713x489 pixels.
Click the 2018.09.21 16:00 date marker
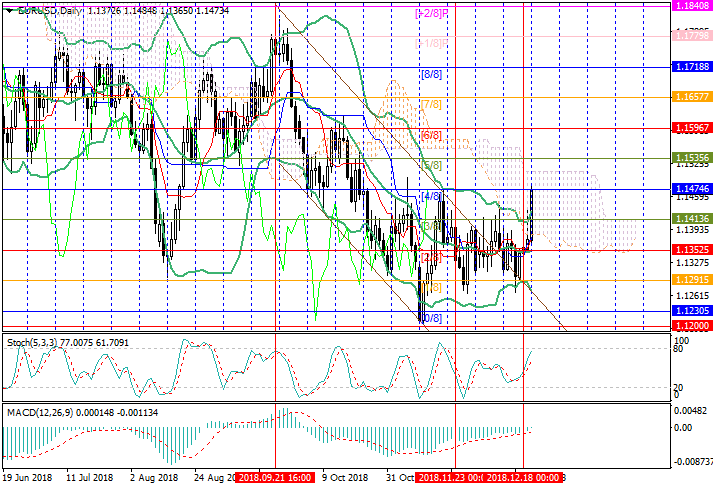pyautogui.click(x=276, y=478)
